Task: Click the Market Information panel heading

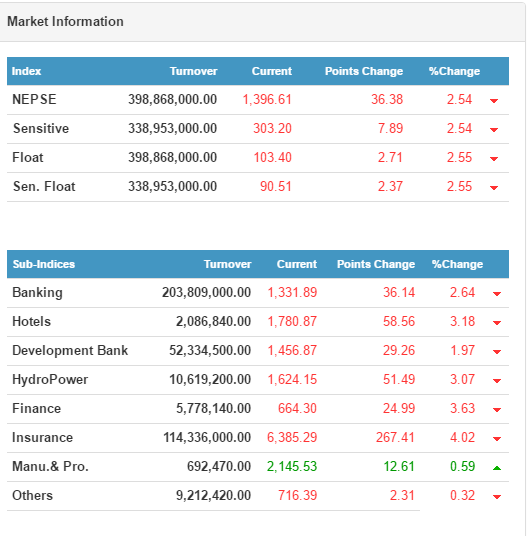Action: pos(65,22)
